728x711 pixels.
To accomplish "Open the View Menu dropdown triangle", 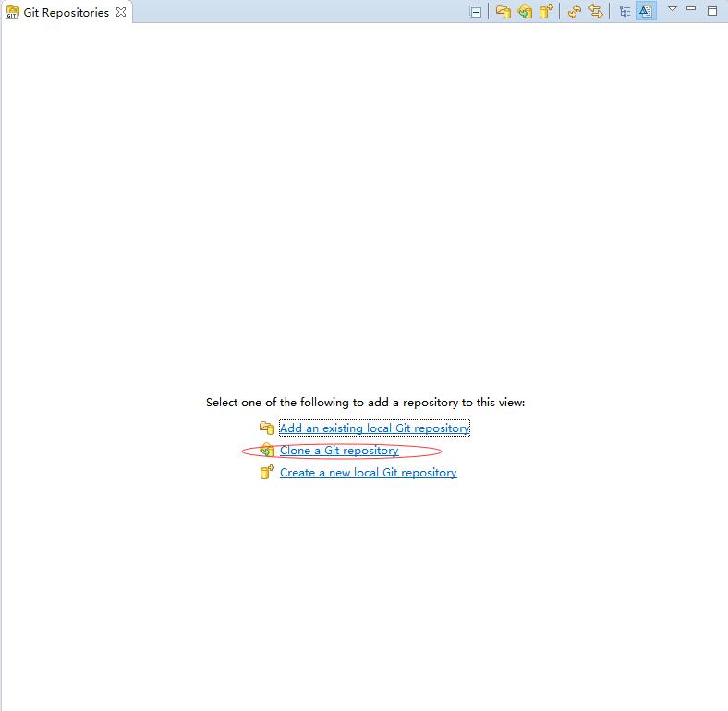I will click(673, 9).
